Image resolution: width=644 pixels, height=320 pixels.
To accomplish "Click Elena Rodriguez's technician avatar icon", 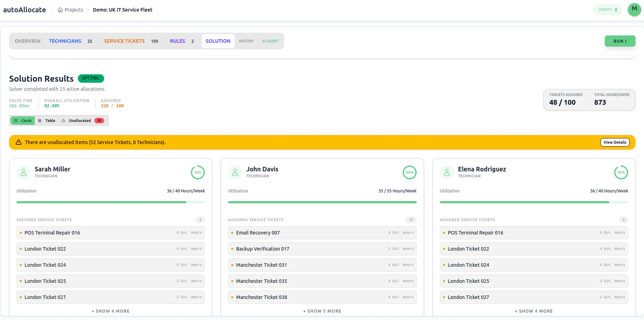I will click(447, 172).
